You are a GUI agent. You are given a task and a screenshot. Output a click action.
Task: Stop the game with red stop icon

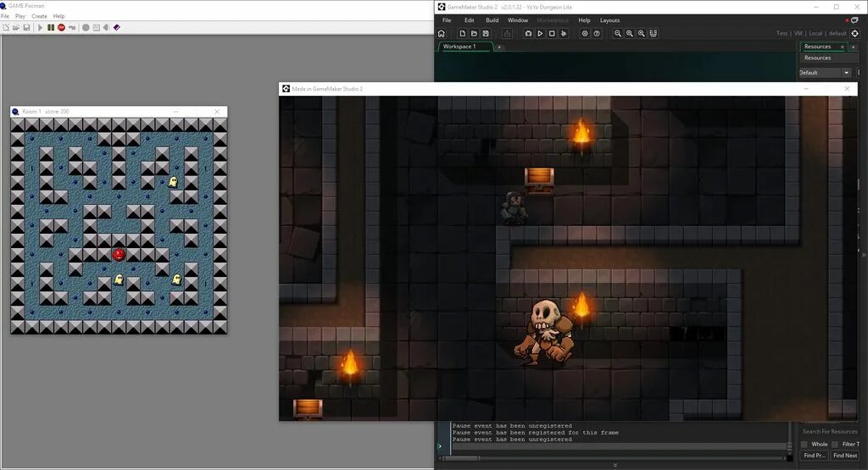[x=61, y=27]
